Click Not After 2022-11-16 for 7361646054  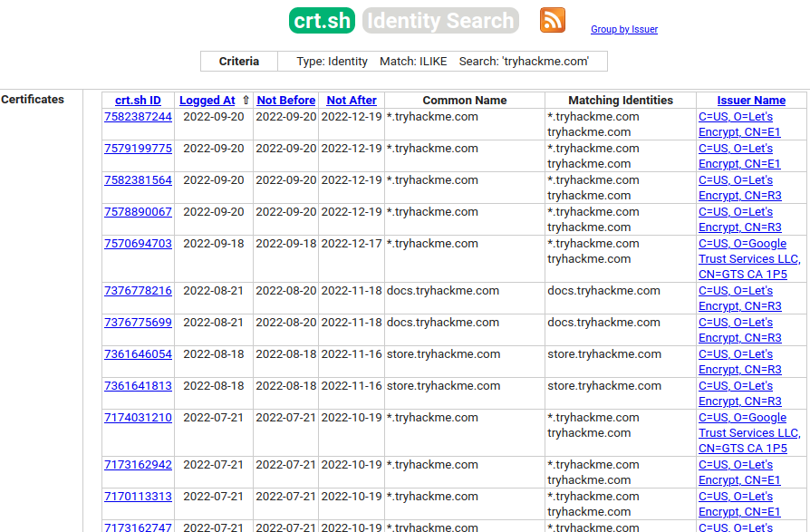coord(352,354)
